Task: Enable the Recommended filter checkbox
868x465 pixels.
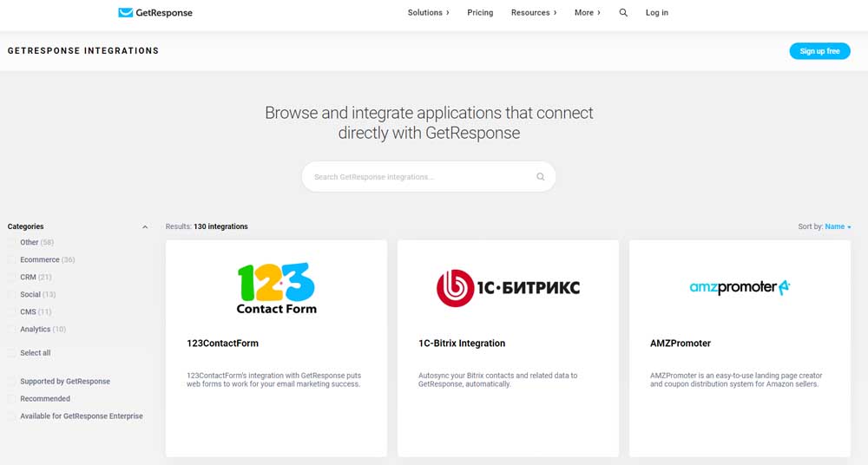Action: click(x=11, y=398)
